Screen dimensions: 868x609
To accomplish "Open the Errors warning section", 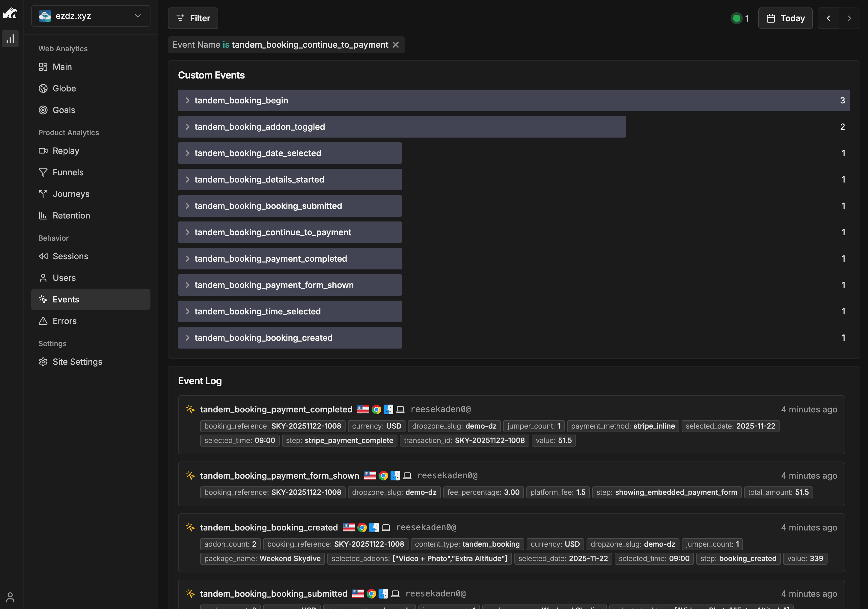I will pos(65,321).
